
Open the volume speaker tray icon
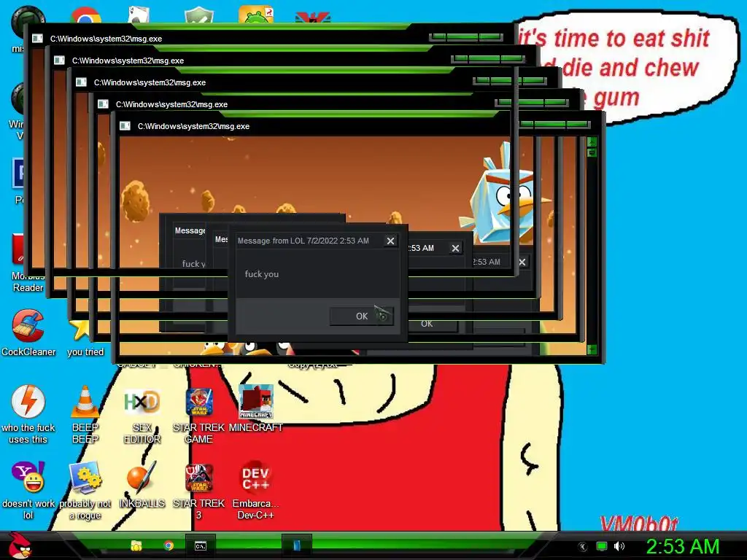pyautogui.click(x=619, y=546)
